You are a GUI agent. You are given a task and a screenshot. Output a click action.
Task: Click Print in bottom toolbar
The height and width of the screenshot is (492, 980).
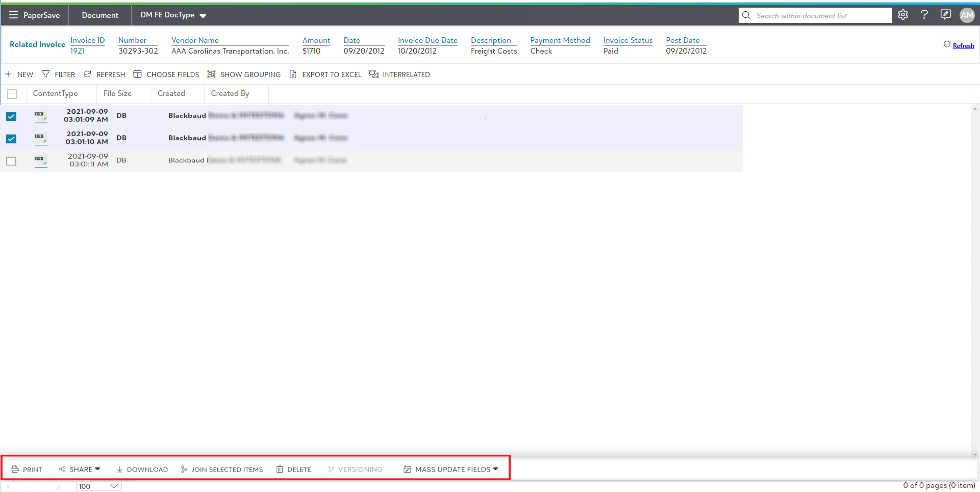[x=27, y=470]
